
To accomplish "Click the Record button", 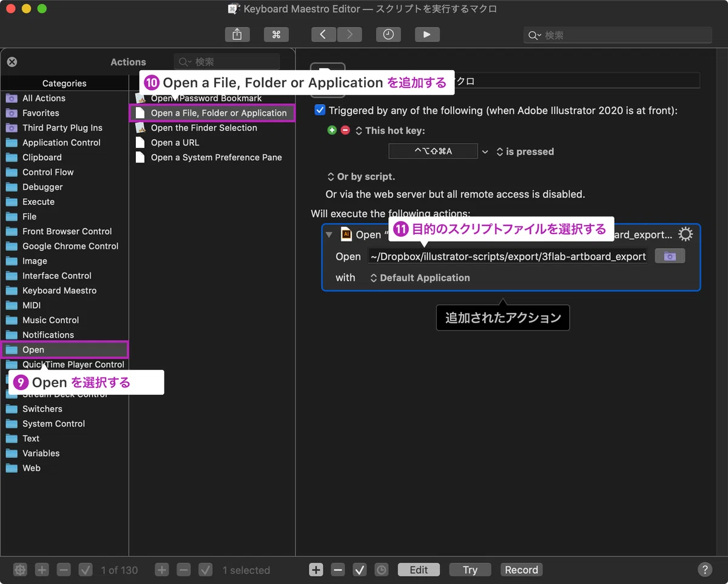I will point(521,570).
